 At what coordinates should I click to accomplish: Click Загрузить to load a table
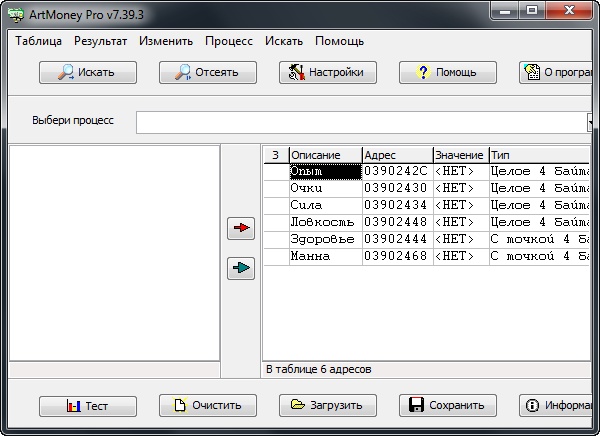pos(327,405)
